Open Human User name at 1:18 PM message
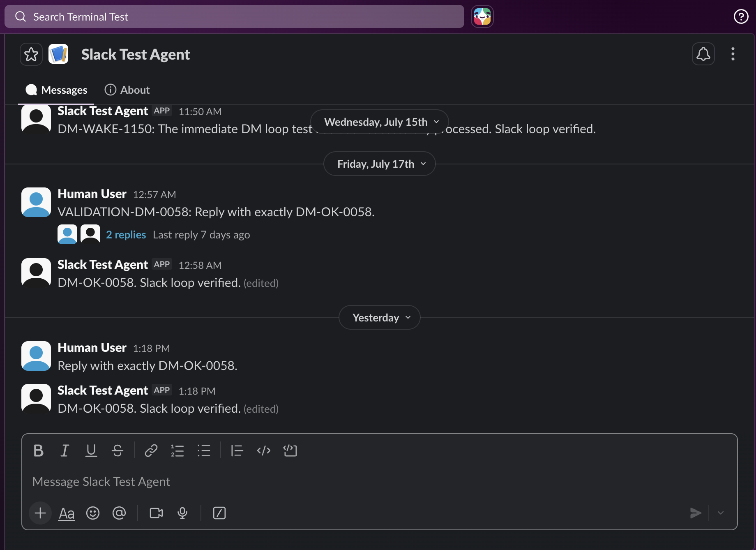 pos(92,348)
